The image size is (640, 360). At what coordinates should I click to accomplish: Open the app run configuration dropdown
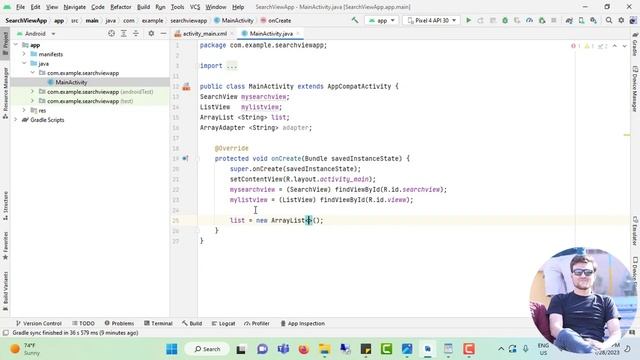click(x=381, y=20)
